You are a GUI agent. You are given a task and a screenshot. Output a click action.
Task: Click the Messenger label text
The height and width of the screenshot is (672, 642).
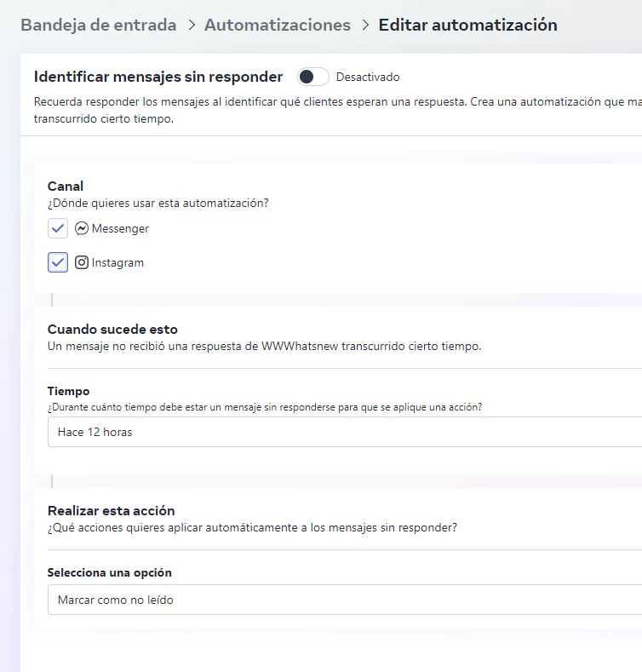[120, 228]
